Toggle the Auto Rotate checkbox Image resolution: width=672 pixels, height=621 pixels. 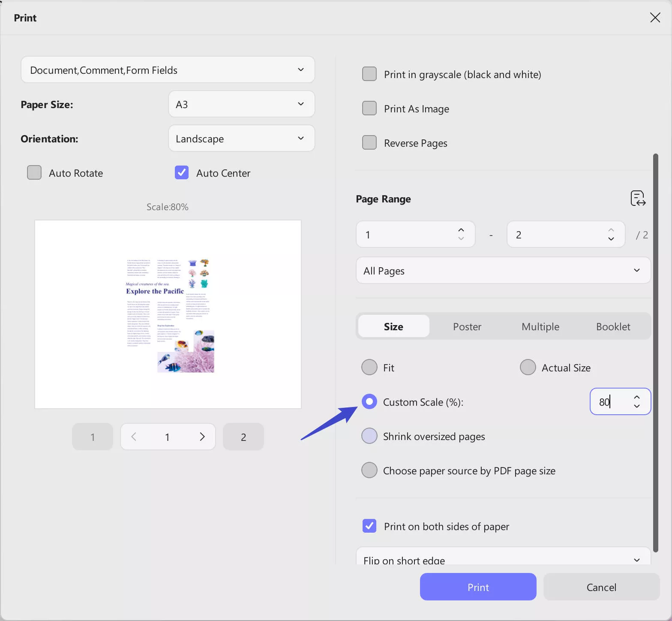pyautogui.click(x=34, y=173)
